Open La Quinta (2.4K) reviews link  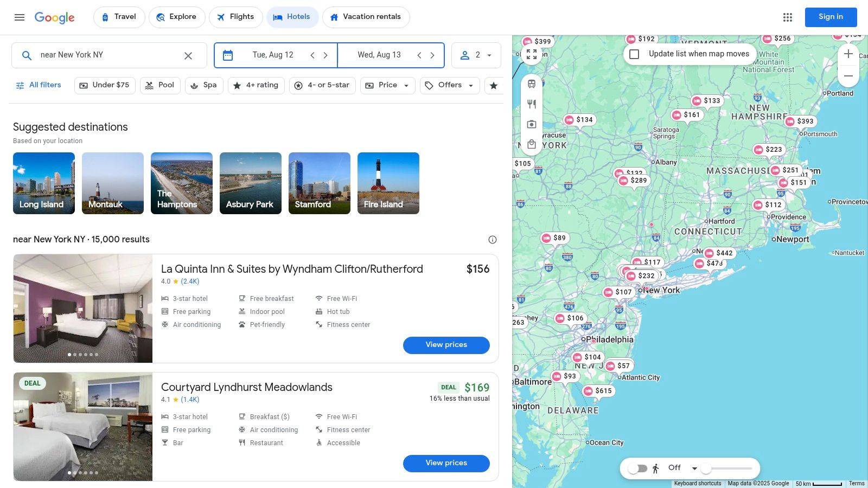coord(190,281)
